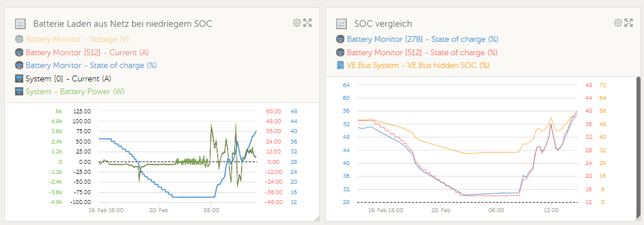The width and height of the screenshot is (644, 225).
Task: Open settings gear of Batterie Laden widget
Action: click(297, 23)
